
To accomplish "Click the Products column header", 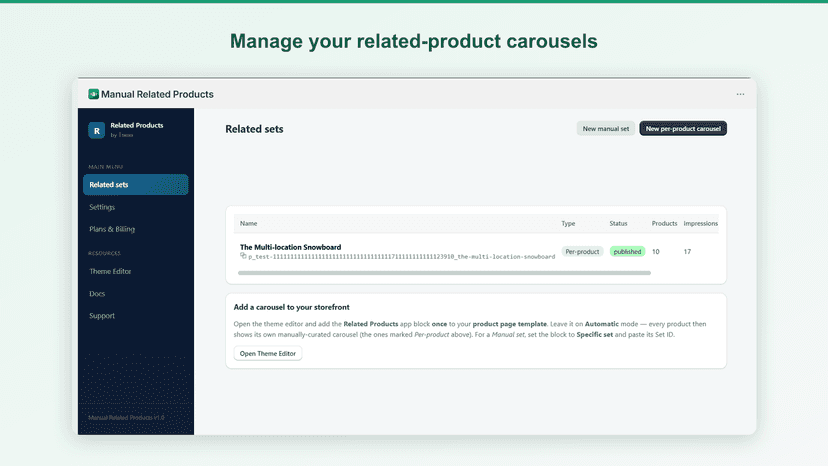I will click(x=664, y=223).
